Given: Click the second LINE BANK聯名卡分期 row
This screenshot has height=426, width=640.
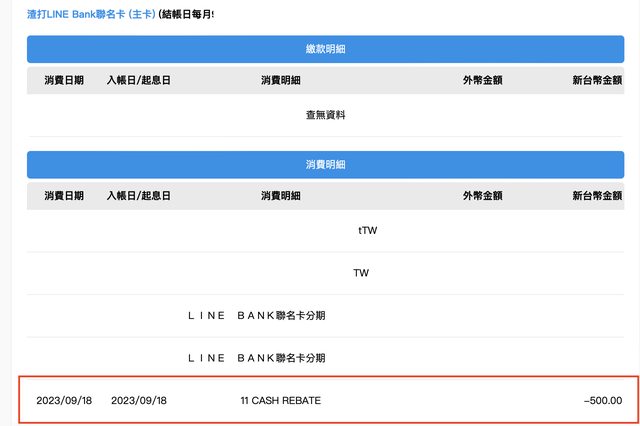Looking at the screenshot, I should point(256,357).
